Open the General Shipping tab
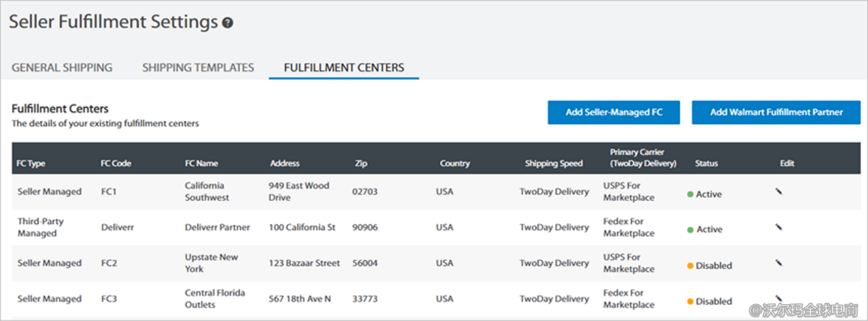 (62, 67)
